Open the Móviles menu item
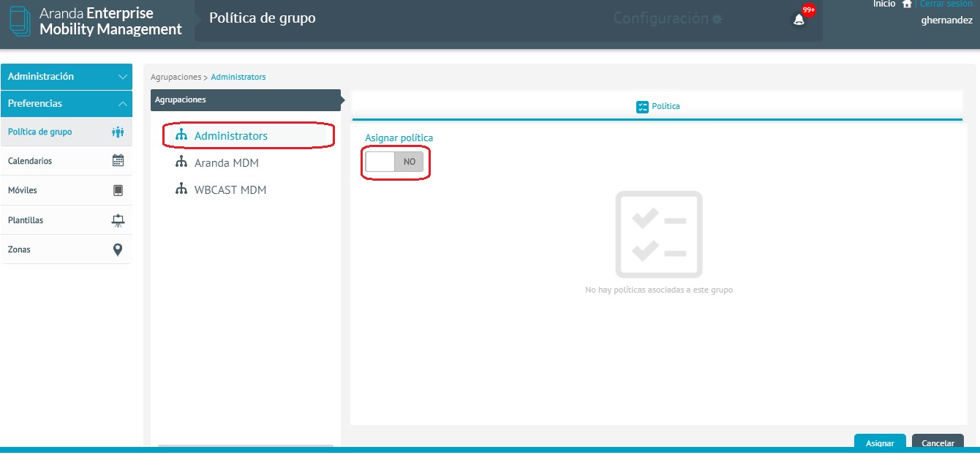980x455 pixels. 67,190
